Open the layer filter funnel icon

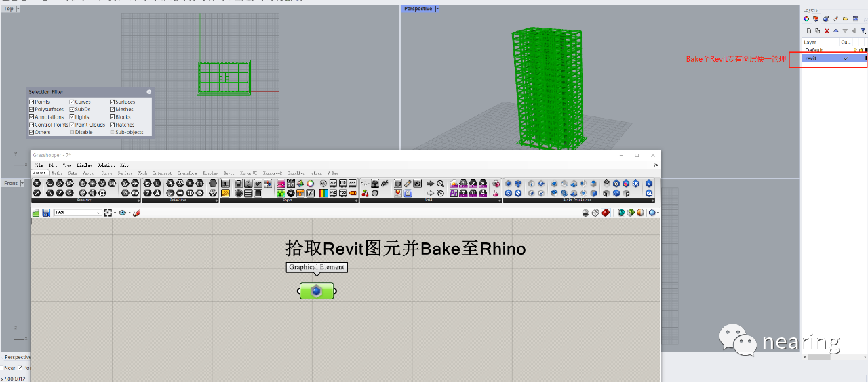[x=863, y=30]
